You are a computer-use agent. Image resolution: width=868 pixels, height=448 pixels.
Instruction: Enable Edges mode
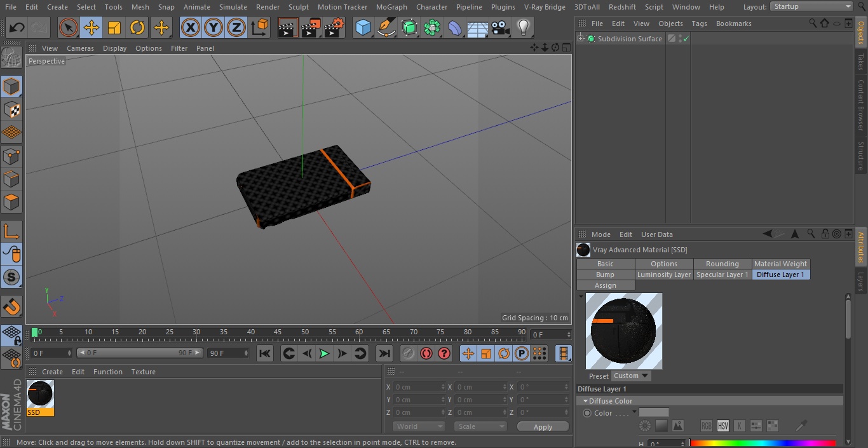(x=11, y=179)
